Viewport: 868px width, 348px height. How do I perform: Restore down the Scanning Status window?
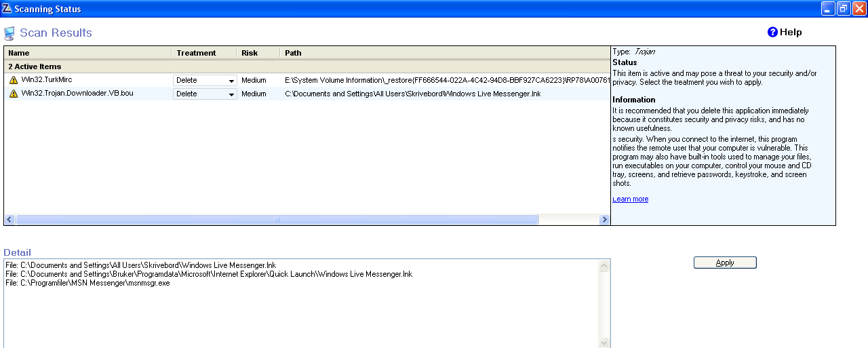point(844,8)
